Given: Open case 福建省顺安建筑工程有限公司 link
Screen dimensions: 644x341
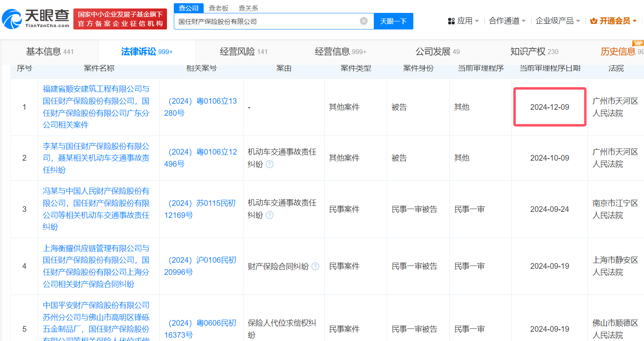Looking at the screenshot, I should [x=96, y=107].
